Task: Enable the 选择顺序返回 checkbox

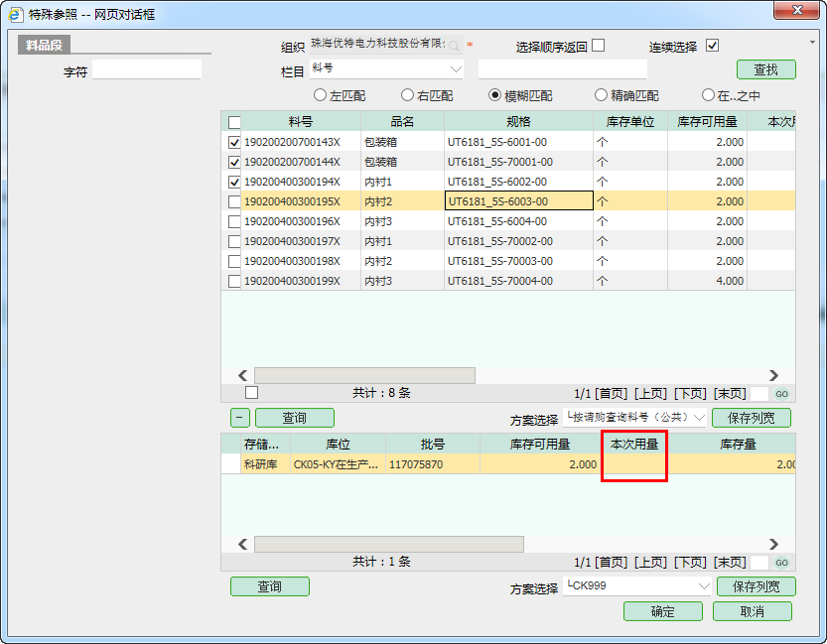Action: pyautogui.click(x=598, y=46)
